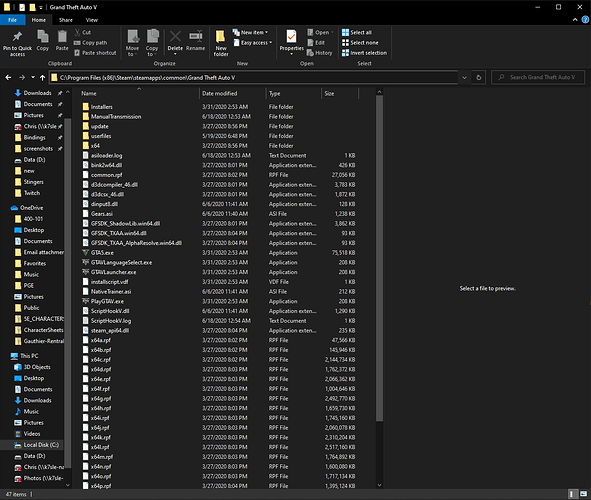Open the New item dropdown

click(250, 32)
